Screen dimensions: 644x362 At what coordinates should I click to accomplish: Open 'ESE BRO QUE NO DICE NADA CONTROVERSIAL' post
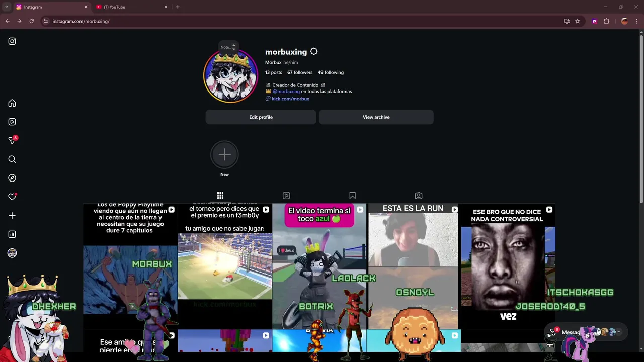click(x=508, y=266)
